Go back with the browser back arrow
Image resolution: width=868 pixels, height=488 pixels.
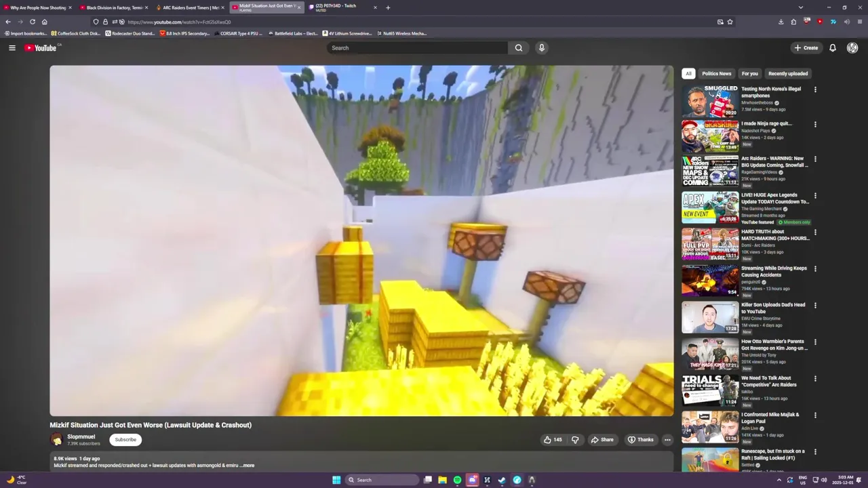coord(8,22)
